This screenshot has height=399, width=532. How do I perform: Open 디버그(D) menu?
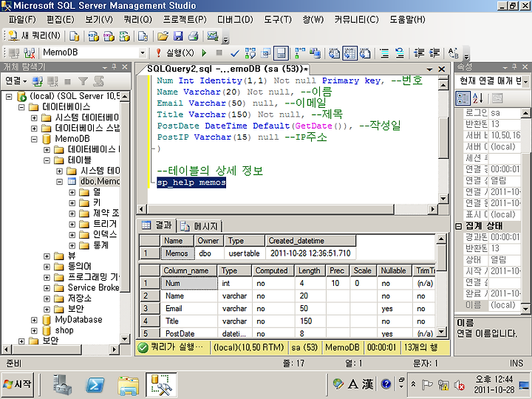(x=235, y=19)
